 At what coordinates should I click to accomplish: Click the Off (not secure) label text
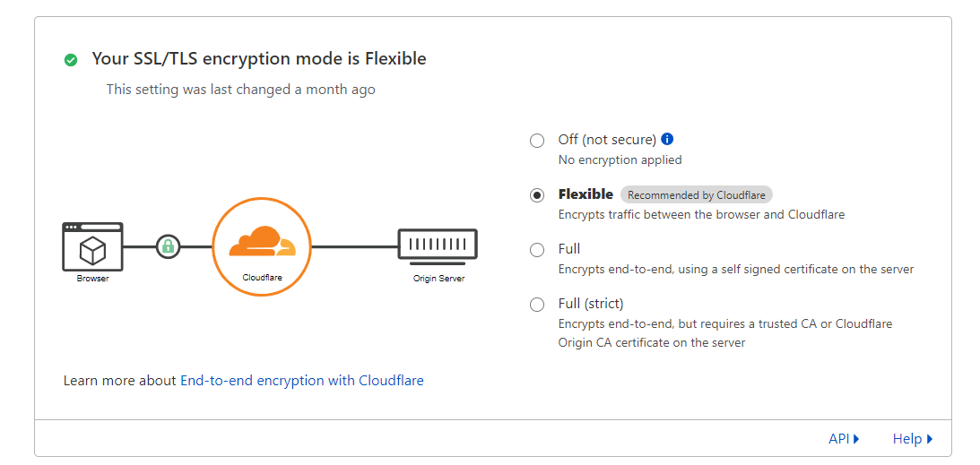(x=607, y=139)
